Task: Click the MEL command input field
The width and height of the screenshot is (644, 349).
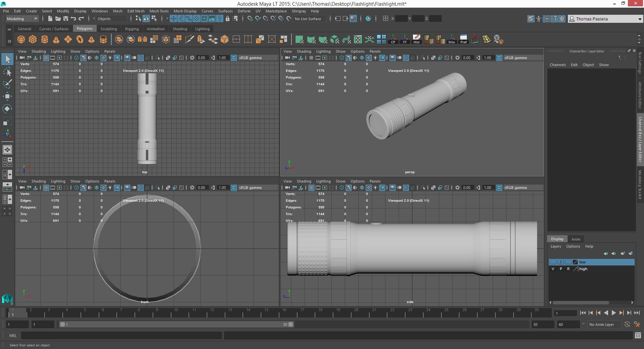Action: point(121,336)
